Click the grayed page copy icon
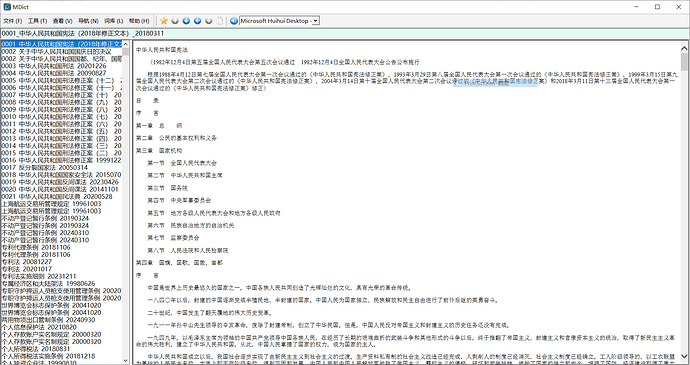 [x=220, y=21]
